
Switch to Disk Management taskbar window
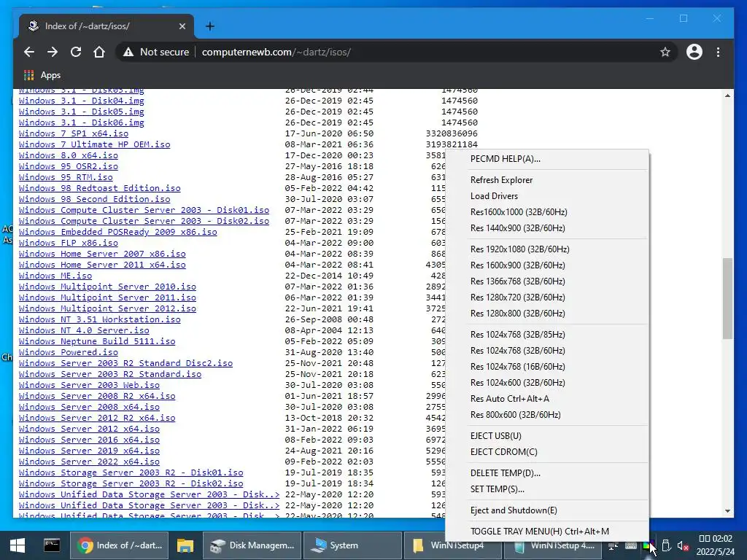[252, 545]
